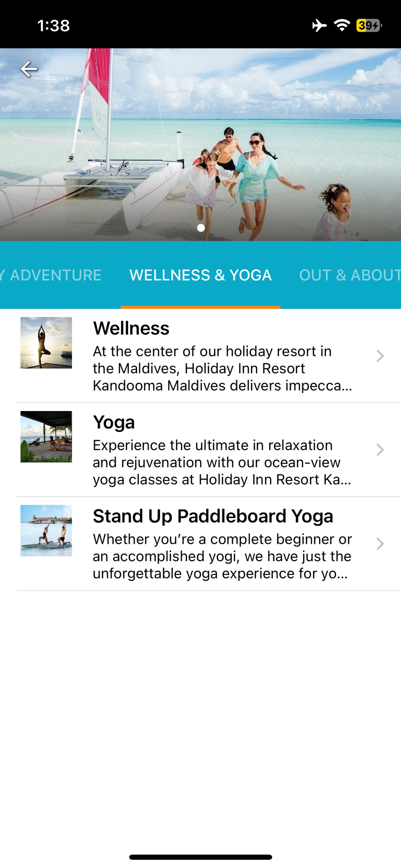The image size is (401, 868).
Task: Tap the time in the status bar
Action: tap(53, 26)
